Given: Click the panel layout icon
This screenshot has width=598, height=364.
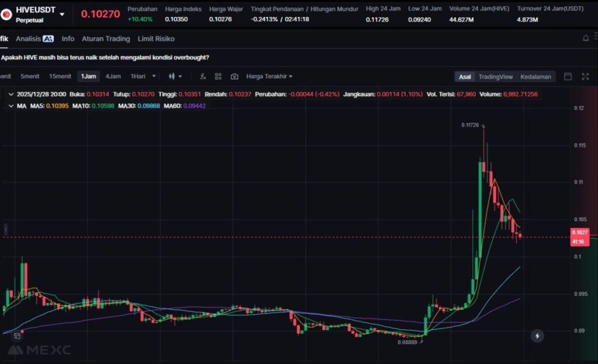Looking at the screenshot, I should [x=568, y=76].
